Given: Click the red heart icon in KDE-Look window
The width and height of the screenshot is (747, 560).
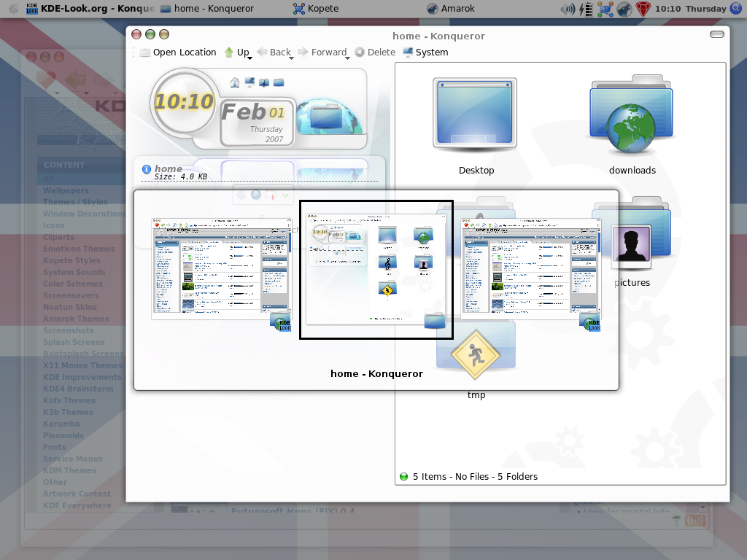Looking at the screenshot, I should pos(45,79).
